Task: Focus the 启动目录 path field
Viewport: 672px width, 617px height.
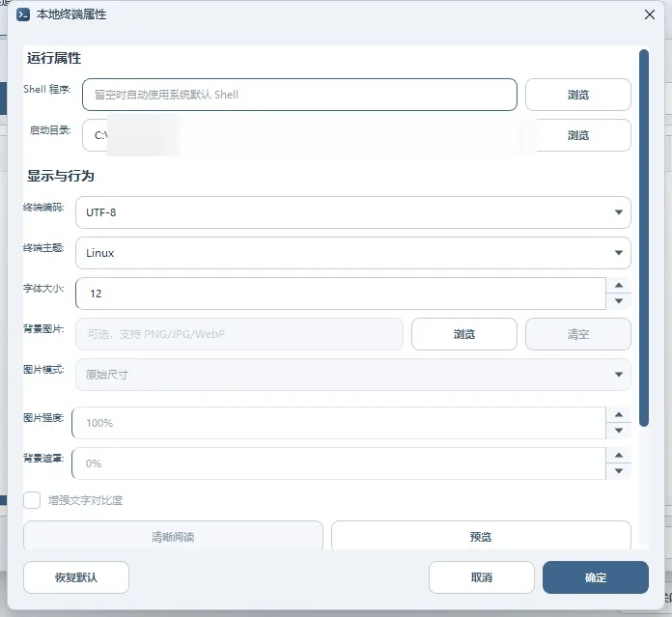Action: click(299, 135)
